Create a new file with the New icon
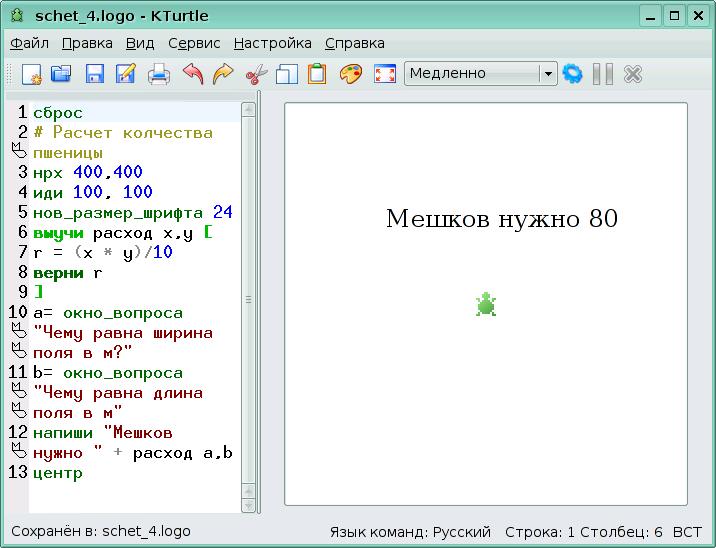Viewport: 716px width, 548px height. click(x=31, y=74)
